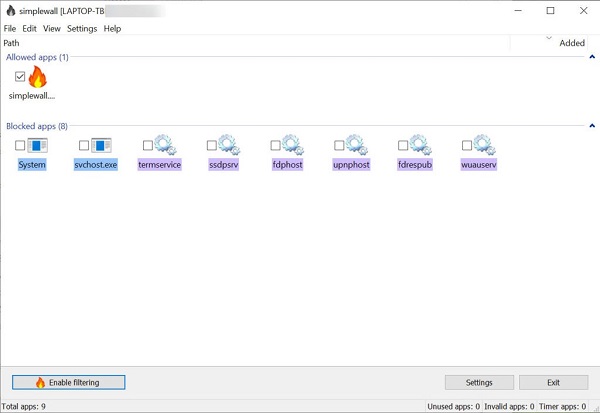Select the fdrespub gear icon
This screenshot has height=413, width=600.
tap(421, 145)
